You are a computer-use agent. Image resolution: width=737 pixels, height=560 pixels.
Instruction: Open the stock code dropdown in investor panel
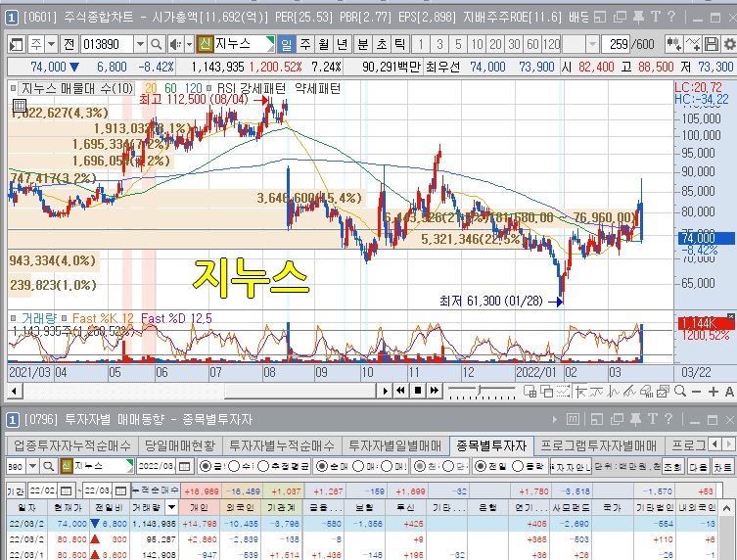pyautogui.click(x=32, y=466)
